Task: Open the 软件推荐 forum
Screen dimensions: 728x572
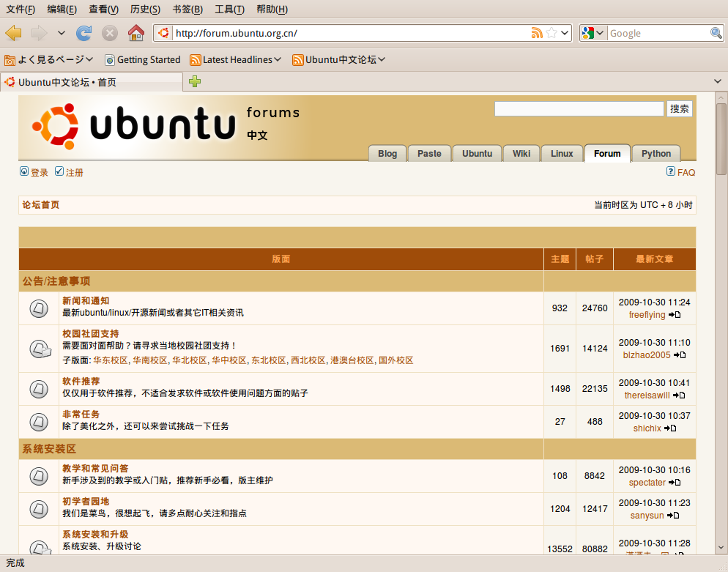Action: 81,381
